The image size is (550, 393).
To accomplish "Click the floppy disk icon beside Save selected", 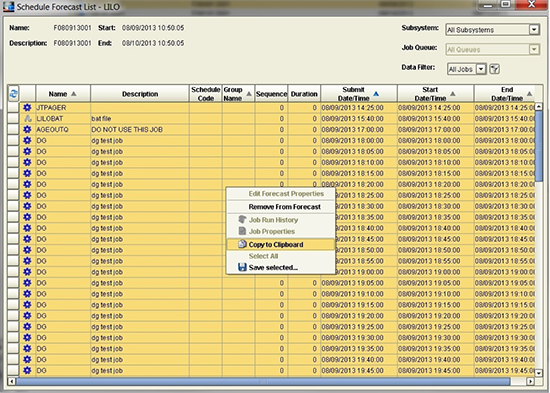I will tap(242, 267).
